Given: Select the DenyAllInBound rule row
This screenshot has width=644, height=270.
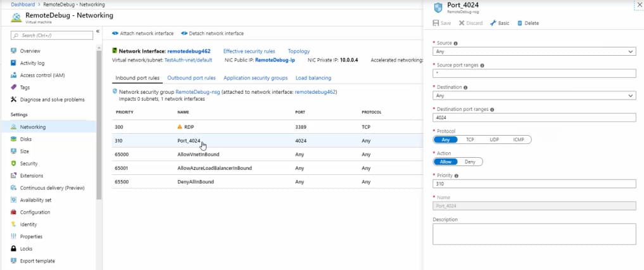Looking at the screenshot, I should (267, 182).
